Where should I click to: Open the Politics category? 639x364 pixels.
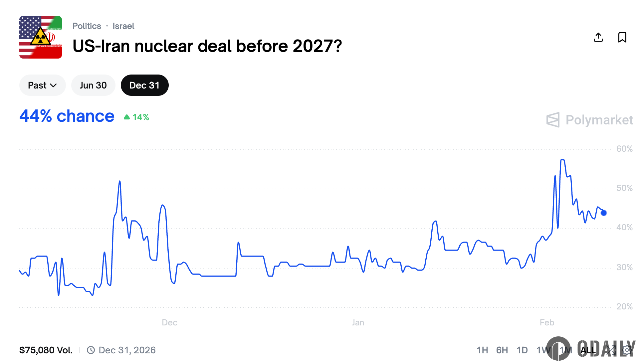click(87, 26)
